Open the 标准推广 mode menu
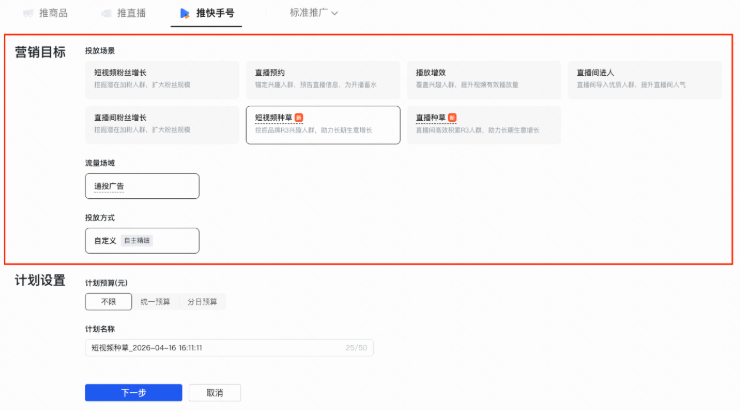The height and width of the screenshot is (411, 740). [x=314, y=13]
